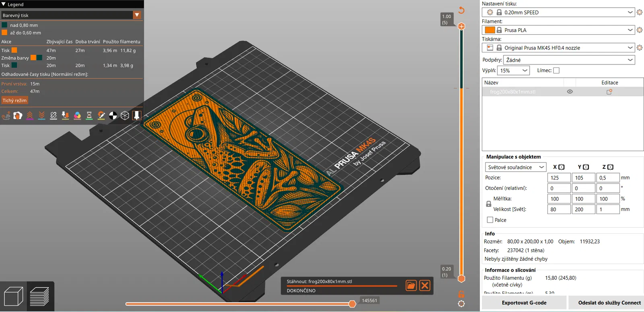Reset Z axis icon in manipulation header
Image resolution: width=644 pixels, height=312 pixels.
tap(611, 167)
